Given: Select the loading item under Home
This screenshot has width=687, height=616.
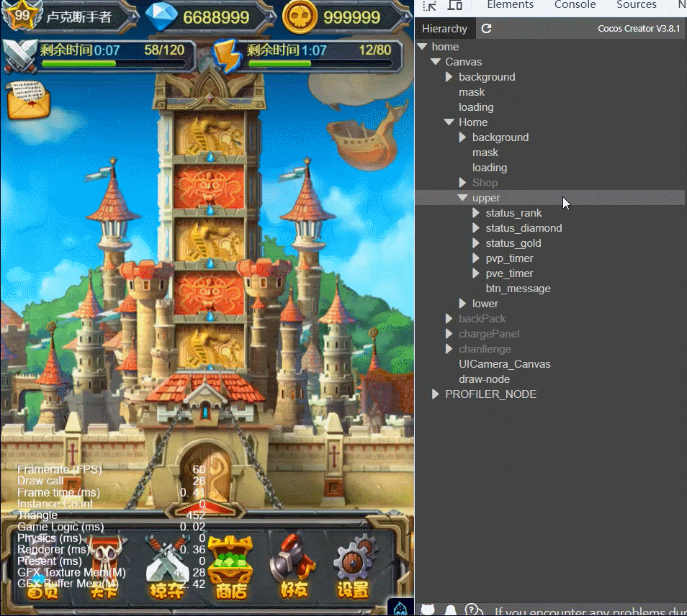Looking at the screenshot, I should (490, 168).
